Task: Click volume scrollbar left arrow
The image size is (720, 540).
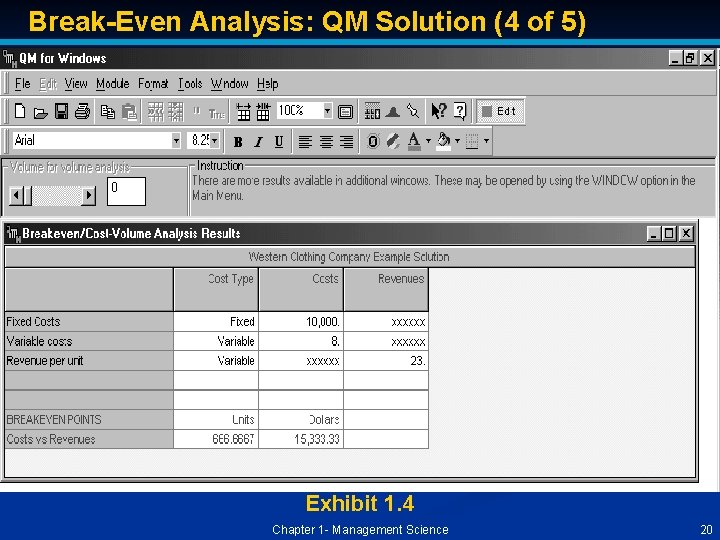Action: coord(15,196)
